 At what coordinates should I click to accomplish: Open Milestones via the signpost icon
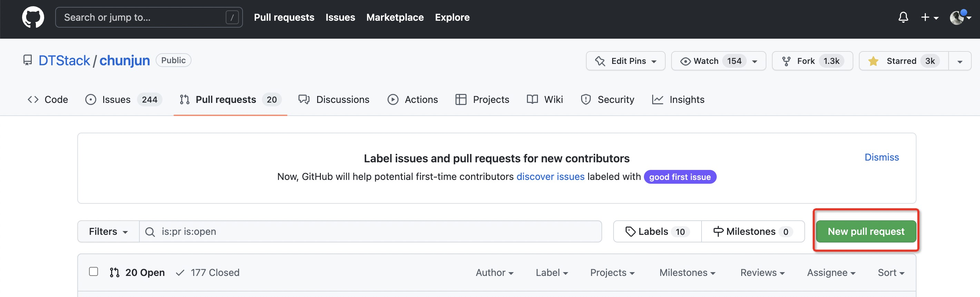coord(717,231)
